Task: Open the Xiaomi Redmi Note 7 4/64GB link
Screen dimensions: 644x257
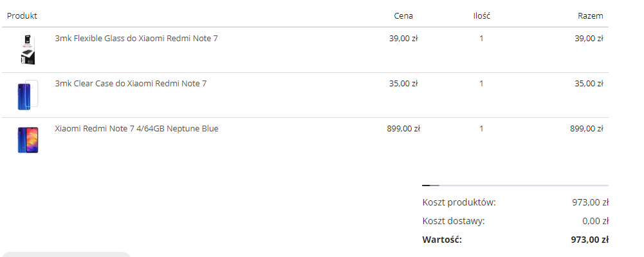Action: pyautogui.click(x=137, y=129)
